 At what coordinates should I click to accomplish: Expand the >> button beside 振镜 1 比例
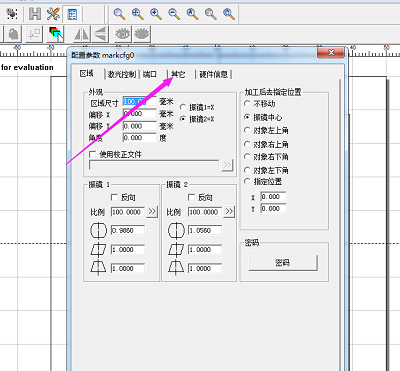coord(152,211)
